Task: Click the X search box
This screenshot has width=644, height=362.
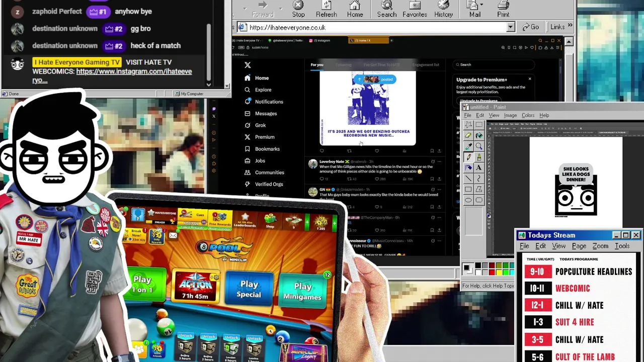Action: [493, 64]
